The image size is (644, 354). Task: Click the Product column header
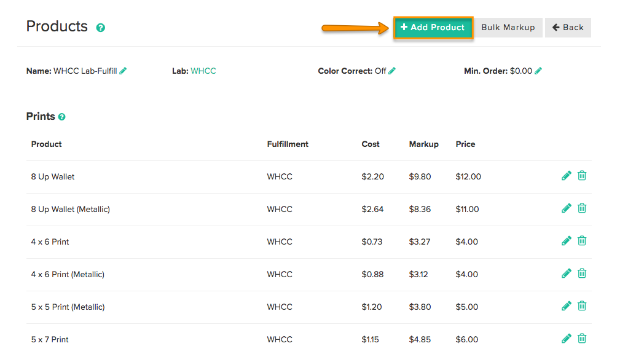tap(47, 144)
